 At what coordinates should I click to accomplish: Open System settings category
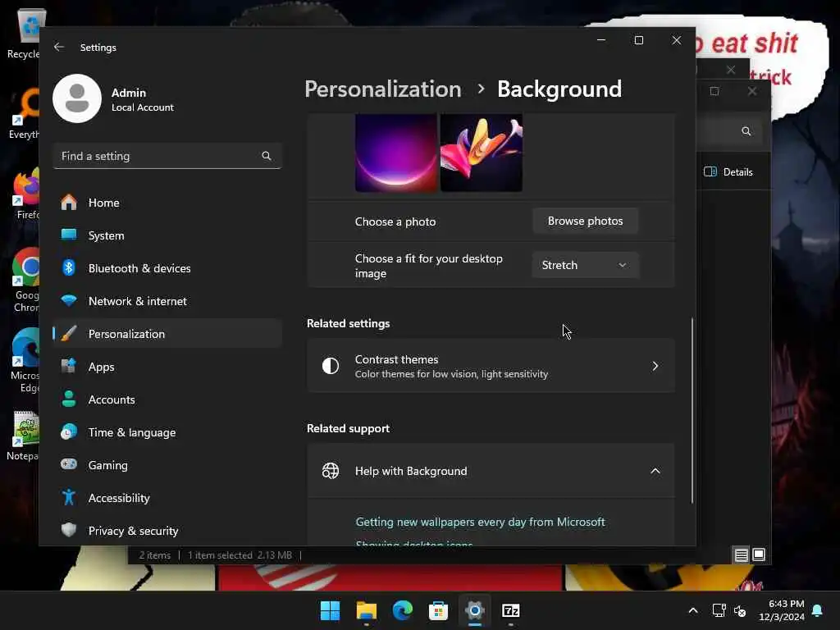click(167, 235)
